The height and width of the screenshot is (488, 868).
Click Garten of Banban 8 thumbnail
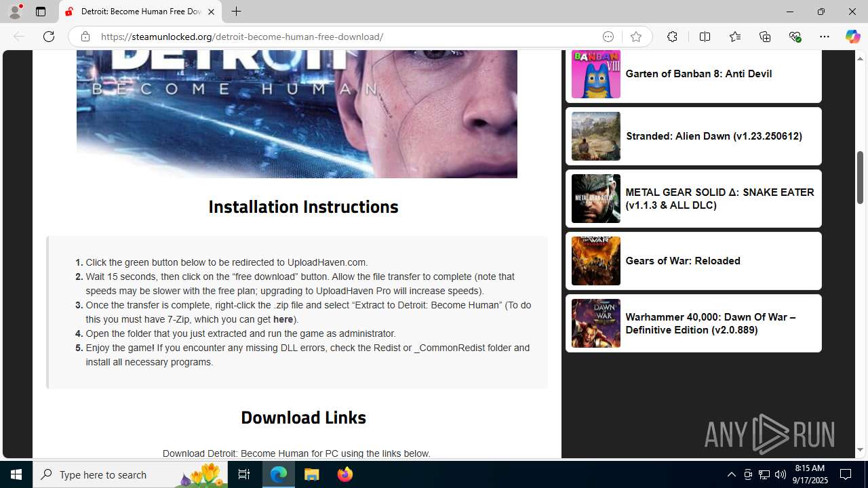595,74
